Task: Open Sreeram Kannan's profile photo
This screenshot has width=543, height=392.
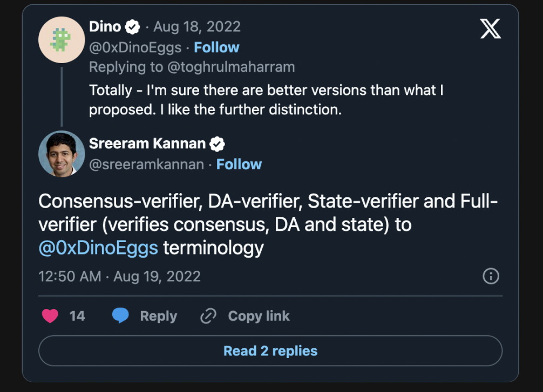Action: (62, 154)
